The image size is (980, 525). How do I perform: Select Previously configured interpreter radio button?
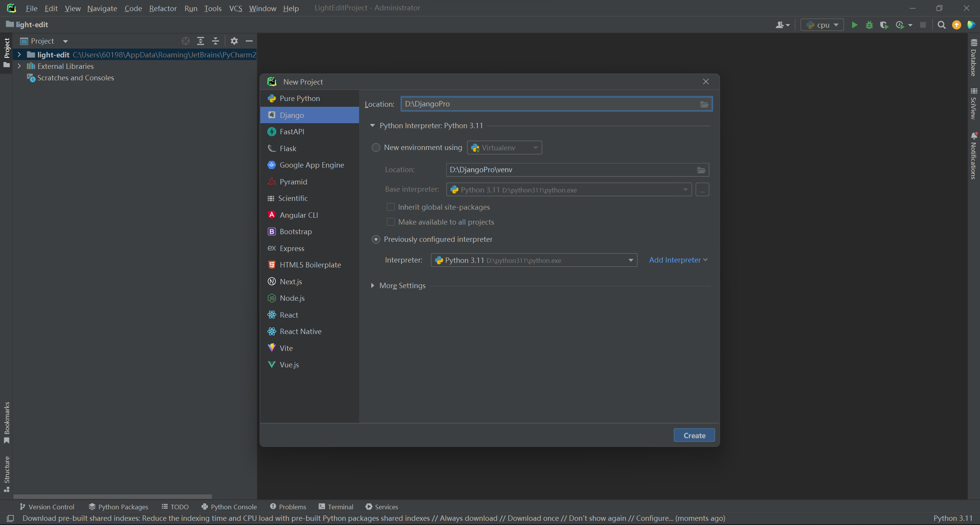tap(376, 238)
